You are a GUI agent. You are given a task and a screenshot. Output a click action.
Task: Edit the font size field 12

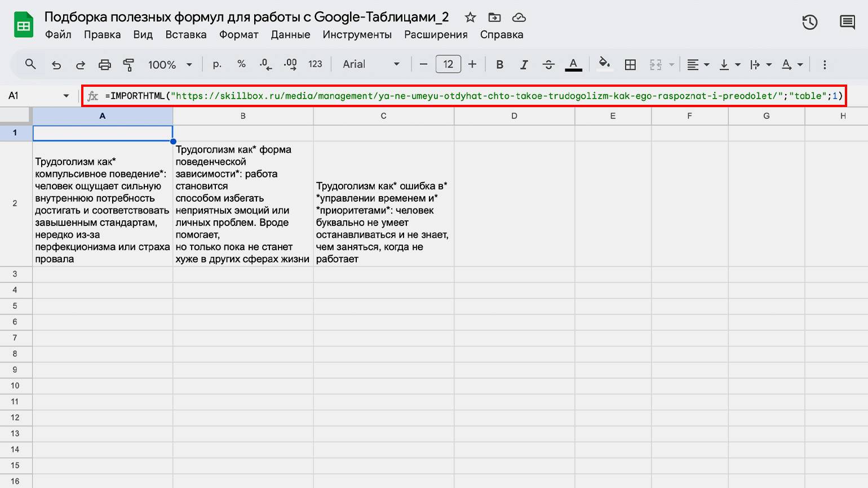click(x=448, y=64)
